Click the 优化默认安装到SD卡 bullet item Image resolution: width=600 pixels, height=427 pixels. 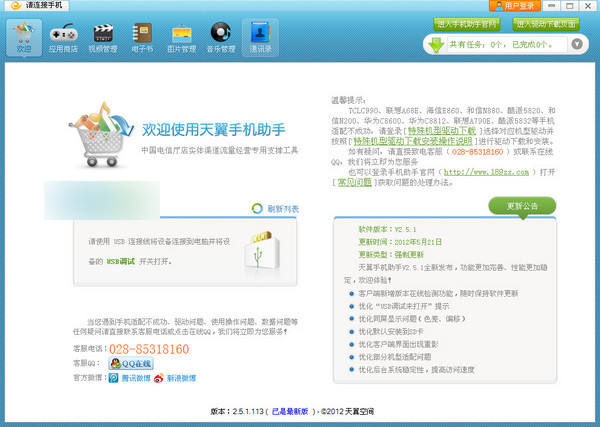(391, 331)
